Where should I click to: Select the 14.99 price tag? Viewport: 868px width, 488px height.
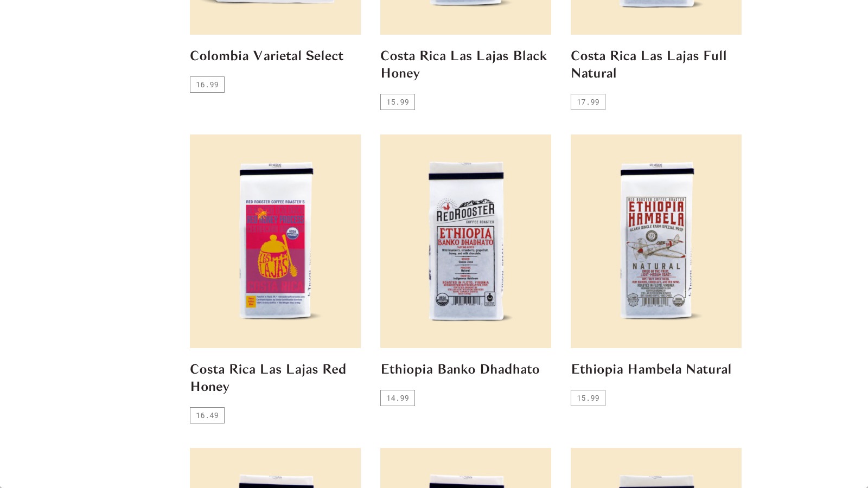(x=398, y=398)
